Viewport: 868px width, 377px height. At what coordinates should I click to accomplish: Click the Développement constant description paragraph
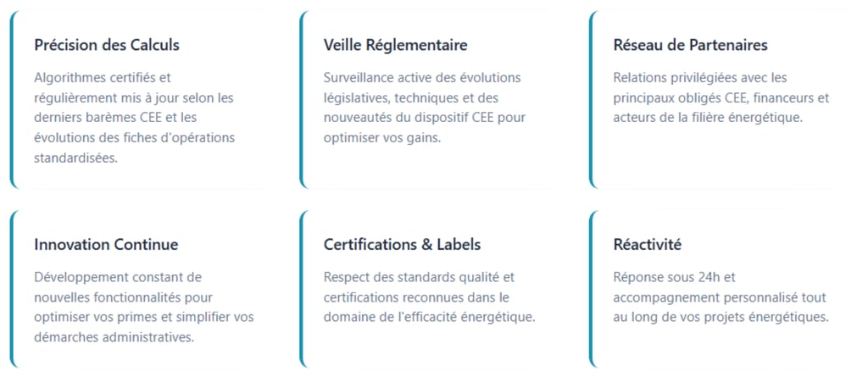[x=144, y=308]
